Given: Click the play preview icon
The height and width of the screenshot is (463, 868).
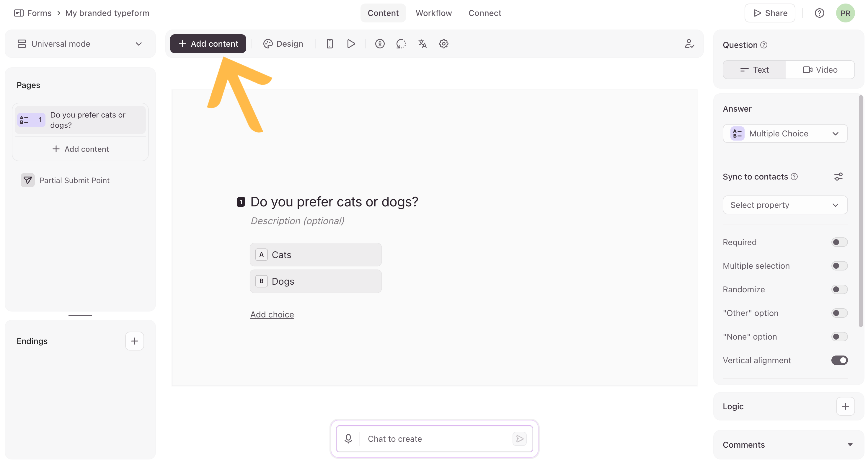Looking at the screenshot, I should click(x=351, y=44).
